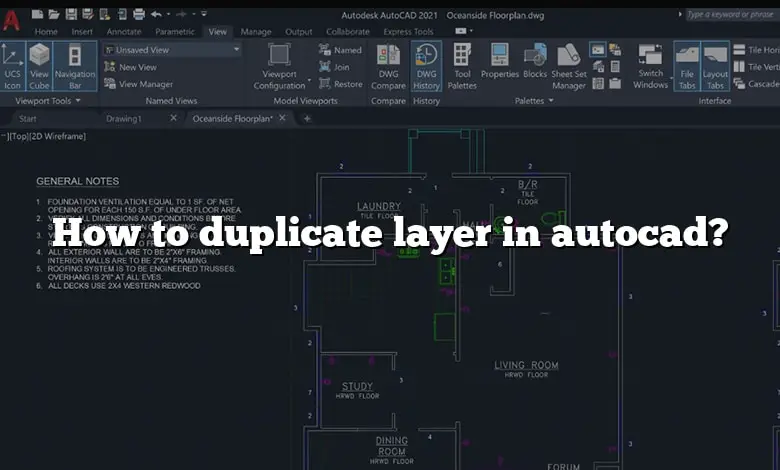The image size is (780, 470).
Task: Click the keyword search input field
Action: click(730, 14)
